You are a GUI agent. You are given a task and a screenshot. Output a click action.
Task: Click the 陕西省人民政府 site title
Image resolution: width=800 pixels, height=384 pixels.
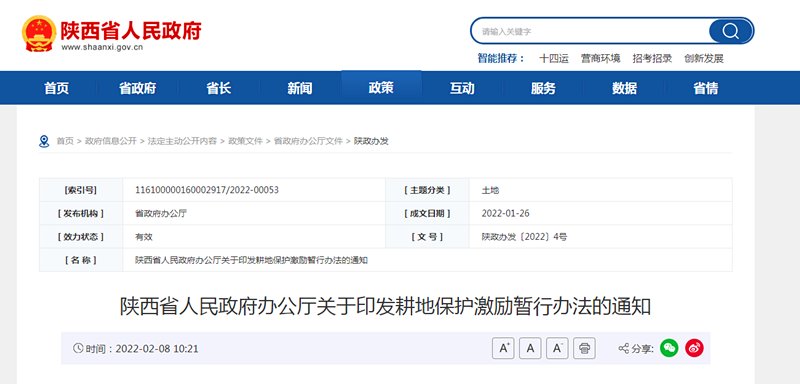(131, 30)
